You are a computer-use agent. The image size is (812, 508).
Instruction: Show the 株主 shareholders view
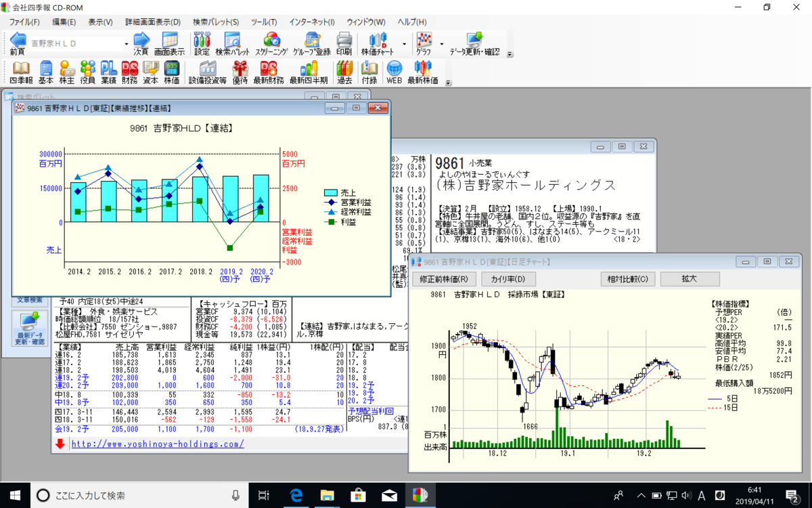click(66, 72)
